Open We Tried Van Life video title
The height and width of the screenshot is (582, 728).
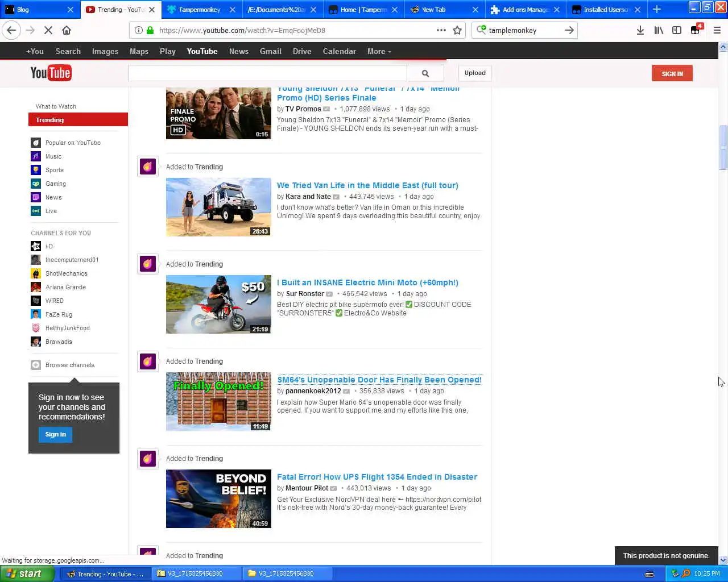[x=367, y=185]
